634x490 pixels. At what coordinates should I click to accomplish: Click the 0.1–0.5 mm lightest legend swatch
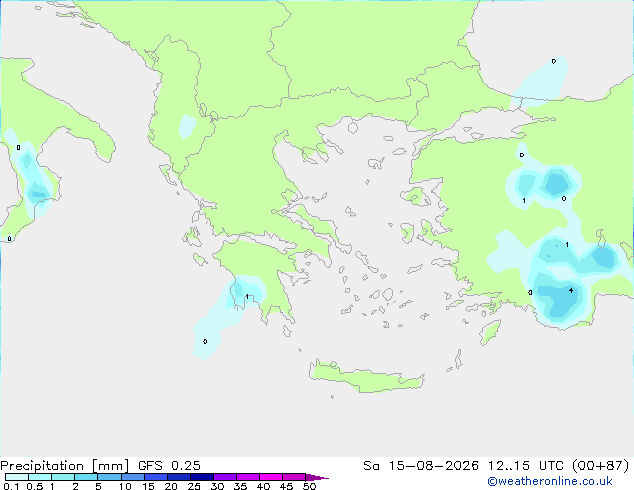click(x=17, y=477)
